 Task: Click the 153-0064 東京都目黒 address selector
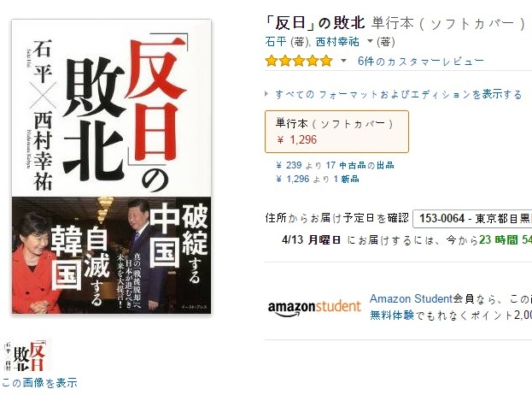point(472,219)
